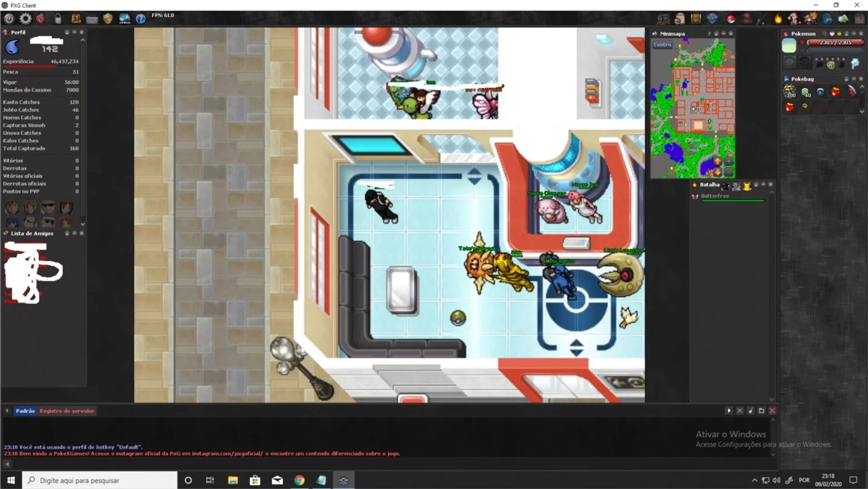868x489 pixels.
Task: Close the current chat tab with red X
Action: pyautogui.click(x=772, y=411)
